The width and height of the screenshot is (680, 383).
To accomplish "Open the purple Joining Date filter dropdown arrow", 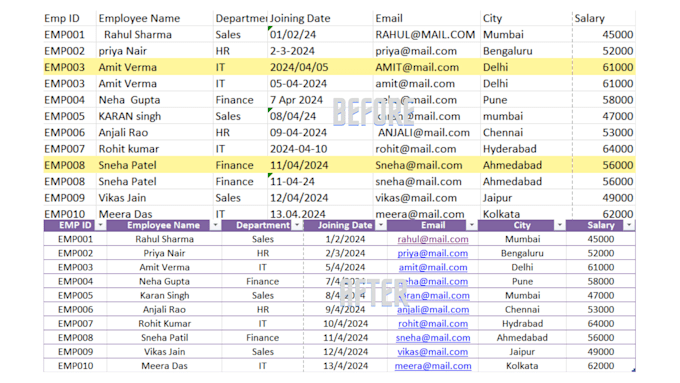I will [x=381, y=225].
